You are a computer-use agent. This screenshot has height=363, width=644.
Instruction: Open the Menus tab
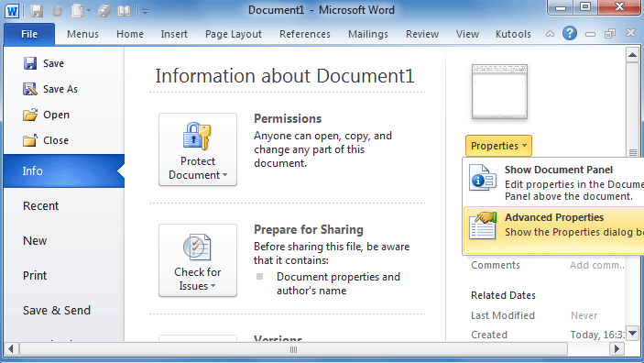[x=82, y=34]
